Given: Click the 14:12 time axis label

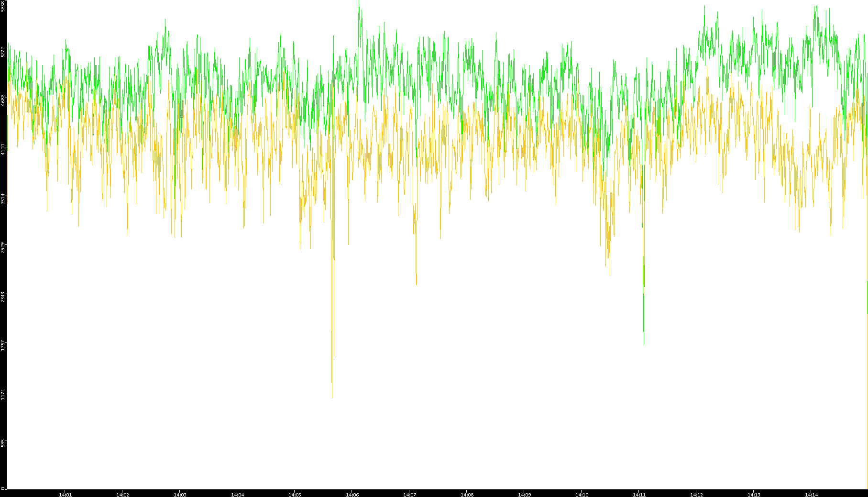Looking at the screenshot, I should pos(696,494).
